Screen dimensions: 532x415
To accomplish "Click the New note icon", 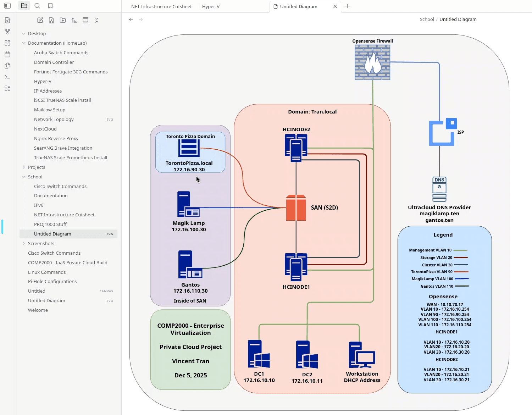I will [40, 20].
